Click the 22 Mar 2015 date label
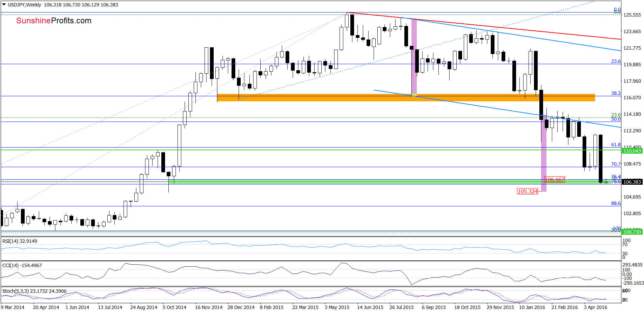The image size is (644, 312). point(305,307)
